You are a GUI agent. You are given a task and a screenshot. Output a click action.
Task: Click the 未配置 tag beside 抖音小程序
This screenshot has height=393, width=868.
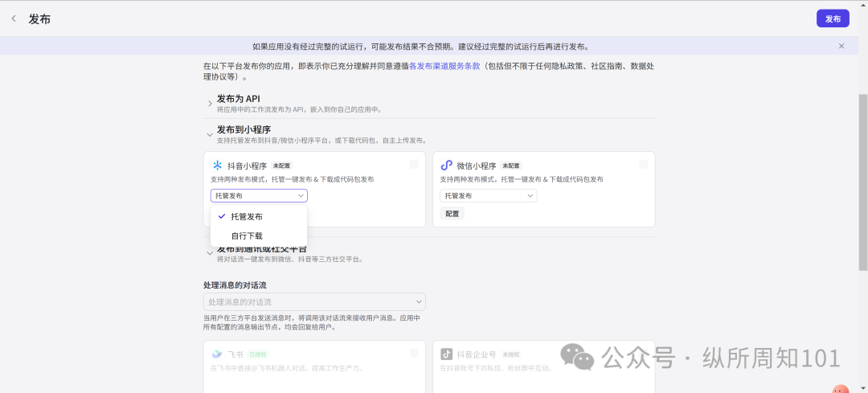[x=282, y=166]
